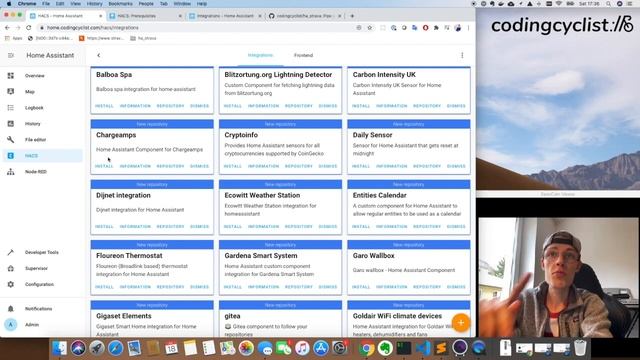The width and height of the screenshot is (640, 360).
Task: Open information for Dijnet integration
Action: (x=135, y=227)
